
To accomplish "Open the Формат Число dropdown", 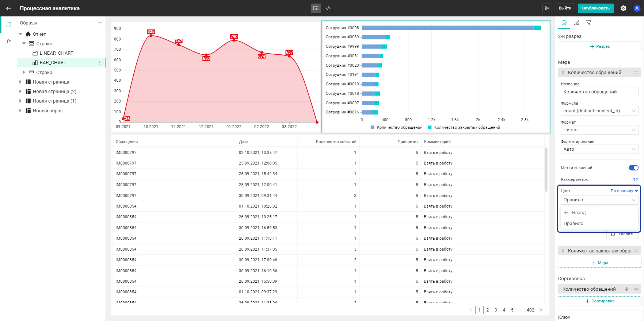I will click(599, 130).
